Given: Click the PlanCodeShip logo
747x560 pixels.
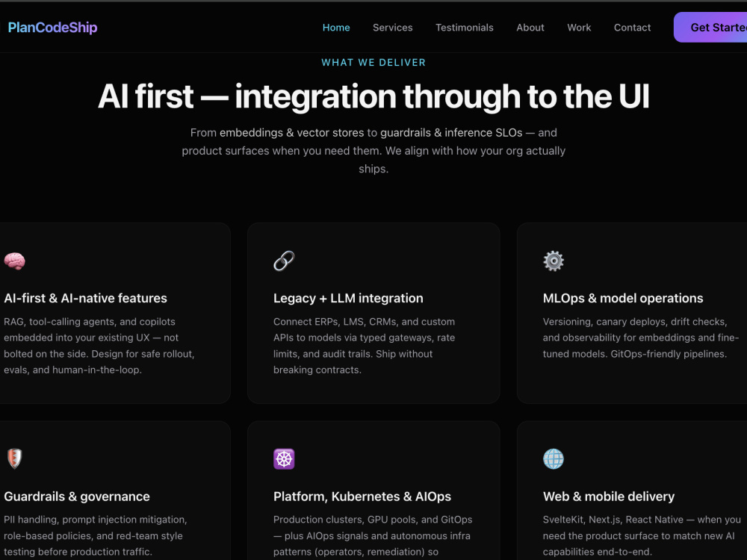Looking at the screenshot, I should pyautogui.click(x=52, y=28).
